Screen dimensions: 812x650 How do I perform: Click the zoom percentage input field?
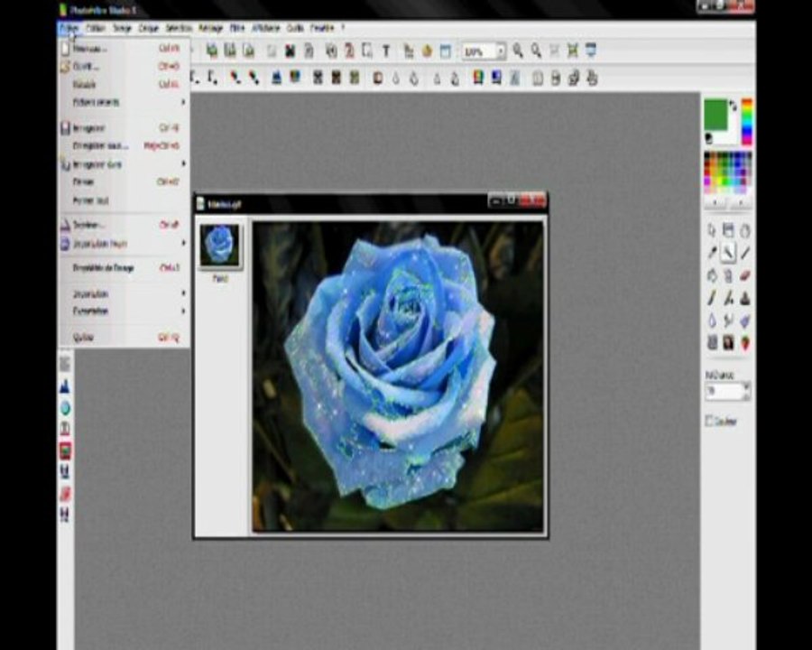point(479,51)
